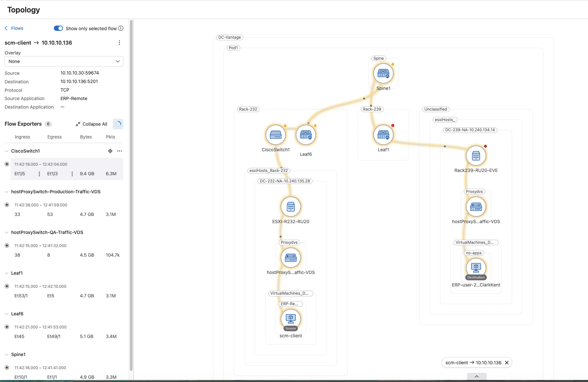Image resolution: width=588 pixels, height=382 pixels.
Task: Select the CiscoSwitch1 time range radio
Action: (7, 164)
